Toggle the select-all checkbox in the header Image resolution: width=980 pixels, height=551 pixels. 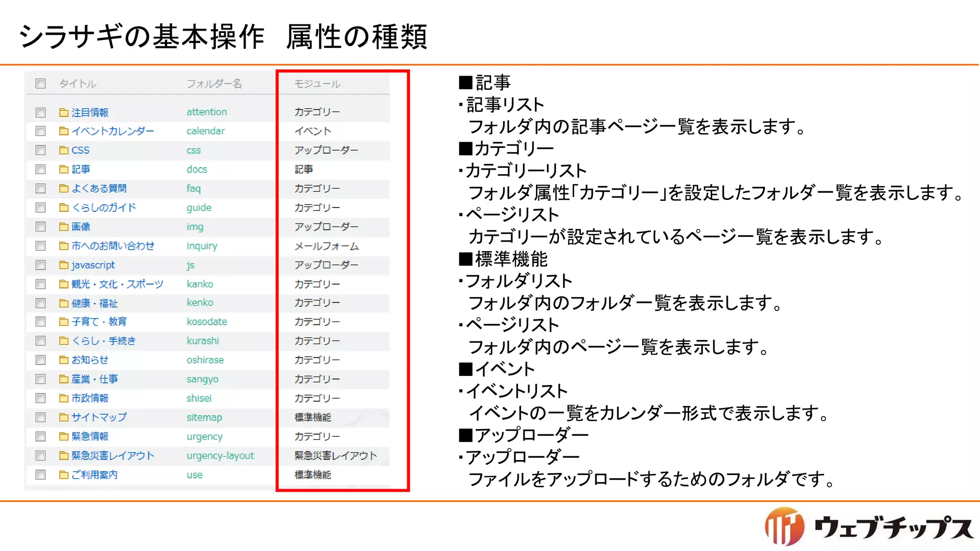(41, 84)
